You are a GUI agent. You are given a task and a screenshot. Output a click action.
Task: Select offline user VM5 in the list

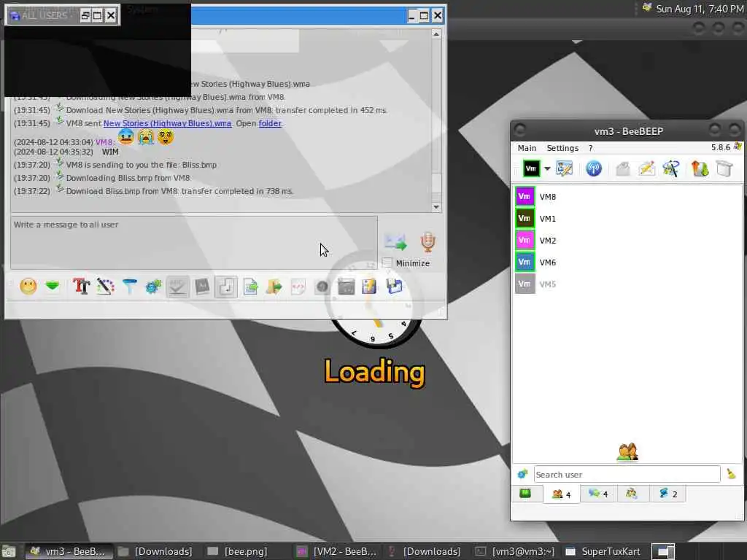tap(627, 284)
